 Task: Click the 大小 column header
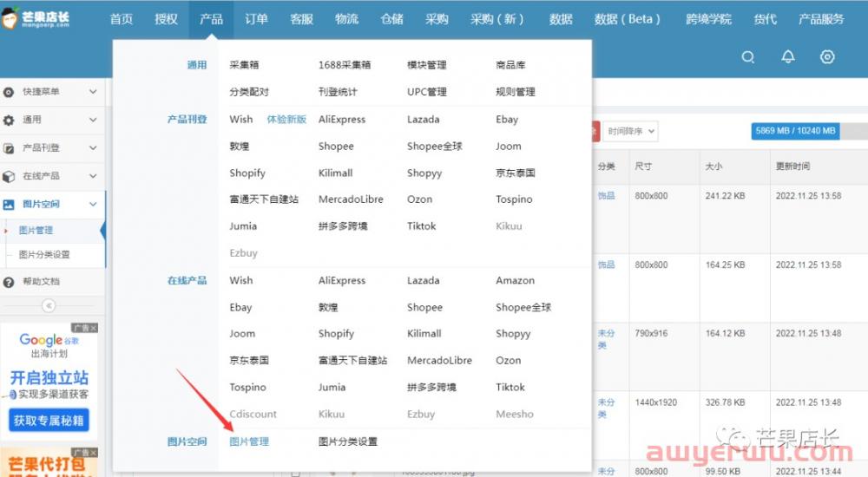tap(713, 166)
